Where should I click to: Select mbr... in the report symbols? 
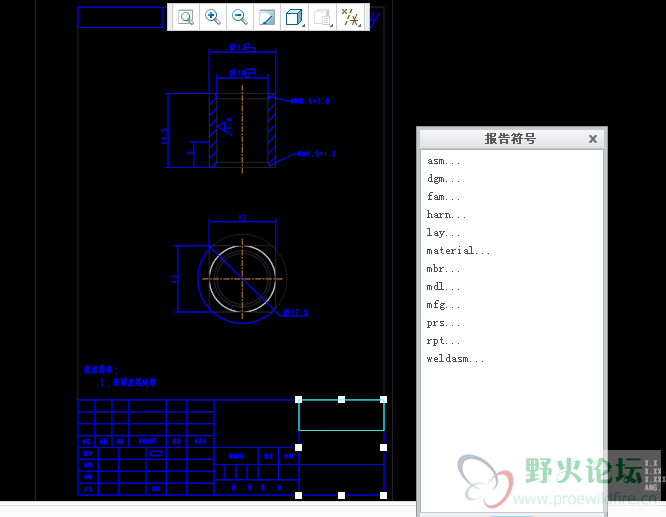tap(444, 269)
